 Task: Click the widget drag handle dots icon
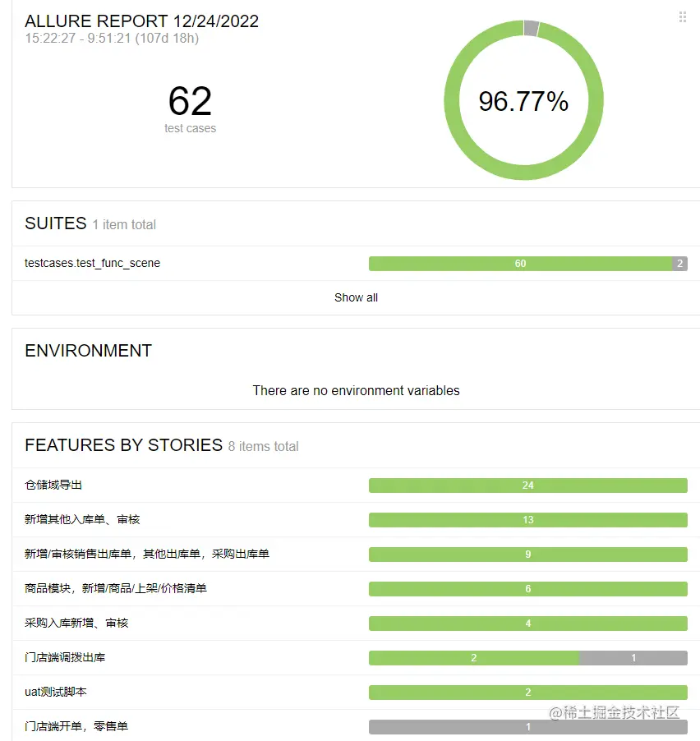tap(683, 17)
